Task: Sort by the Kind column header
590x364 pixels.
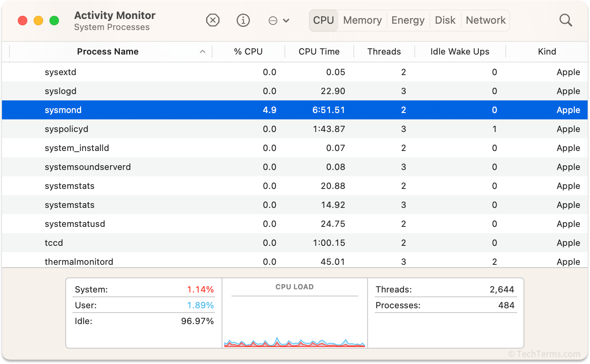Action: point(547,52)
